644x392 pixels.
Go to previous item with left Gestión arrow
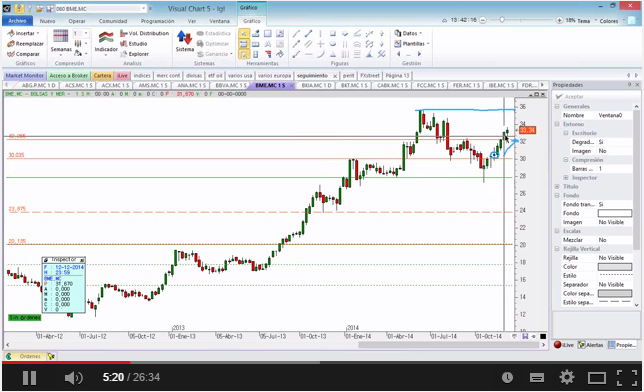[x=398, y=54]
